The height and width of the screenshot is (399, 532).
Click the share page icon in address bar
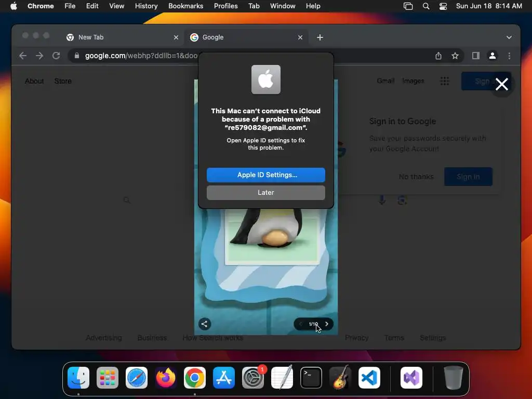point(438,56)
